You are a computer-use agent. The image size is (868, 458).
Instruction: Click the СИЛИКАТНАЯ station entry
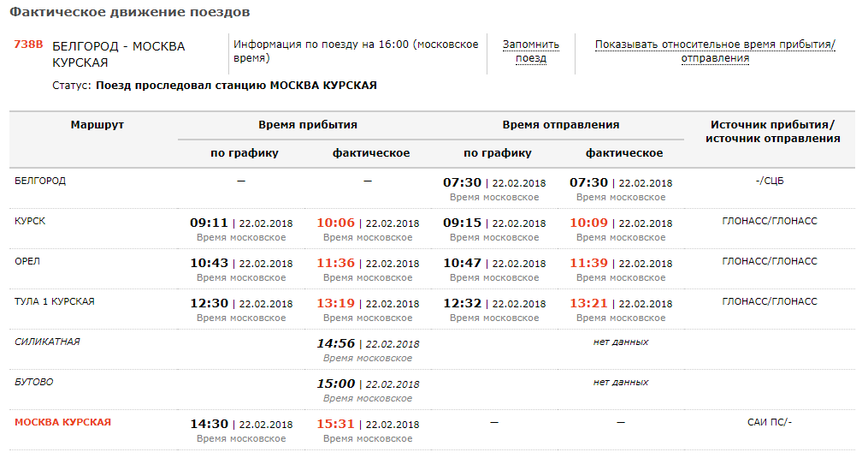tap(47, 342)
